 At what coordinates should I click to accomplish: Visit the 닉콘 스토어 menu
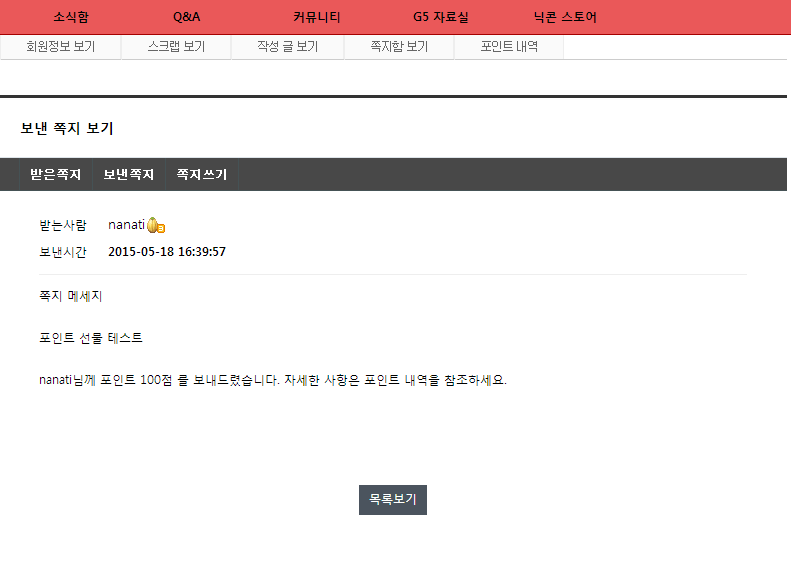(565, 17)
